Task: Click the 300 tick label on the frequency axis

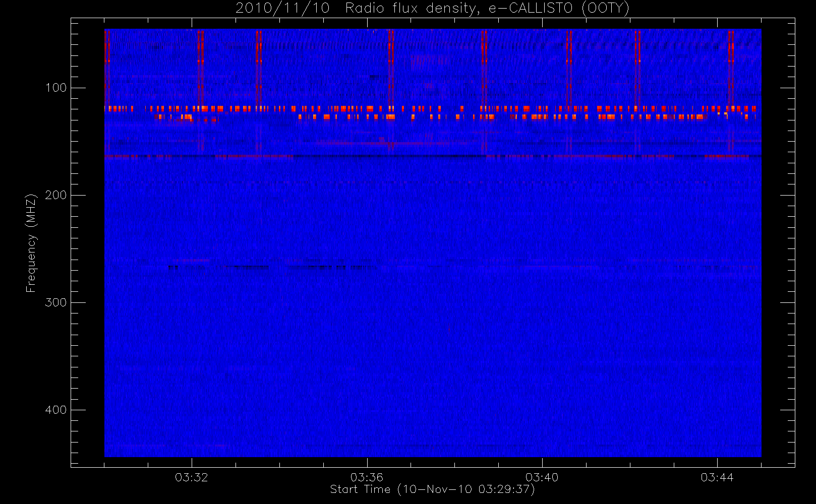Action: click(x=56, y=302)
